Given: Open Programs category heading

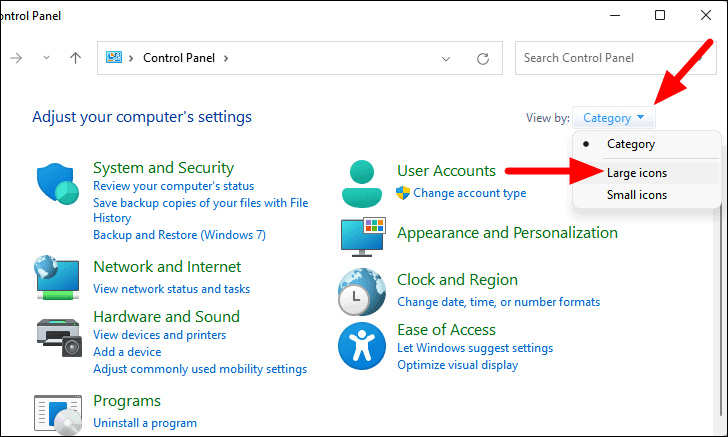Looking at the screenshot, I should click(127, 401).
